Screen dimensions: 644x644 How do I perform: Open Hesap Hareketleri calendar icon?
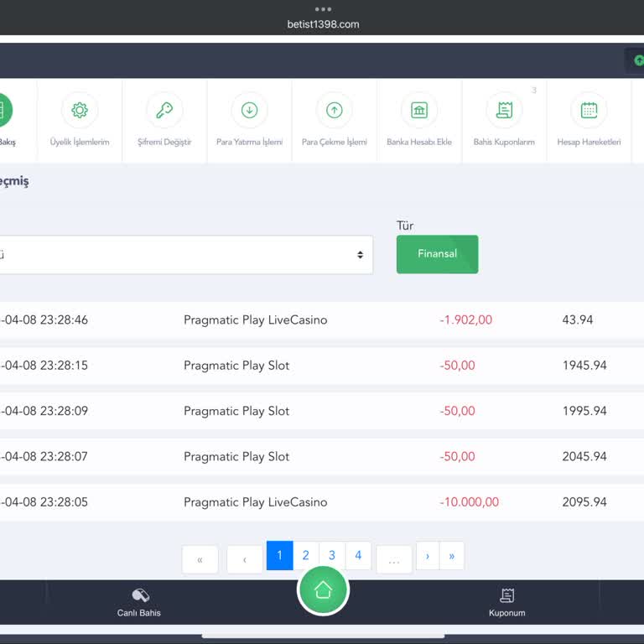coord(589,110)
